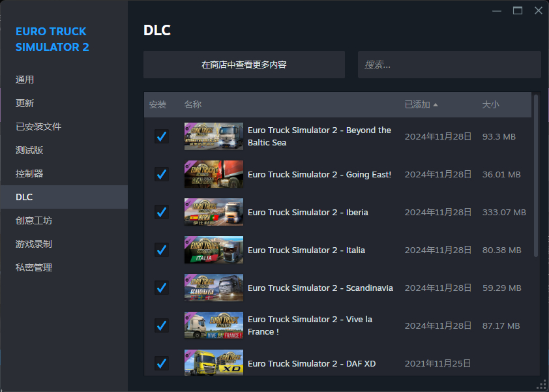The width and height of the screenshot is (549, 392).
Task: Close the properties window
Action: point(539,10)
